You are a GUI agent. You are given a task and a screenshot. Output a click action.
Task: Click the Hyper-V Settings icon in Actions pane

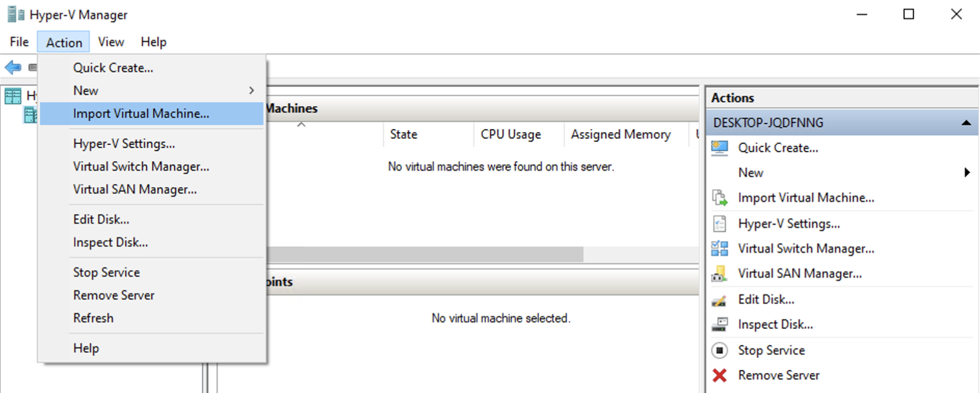coord(720,223)
